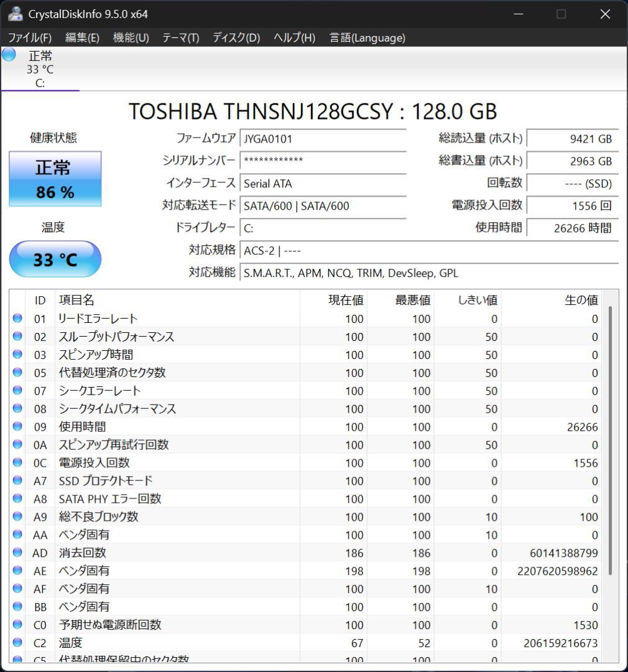Click raw value 2207620598962 in AE row
This screenshot has width=628, height=672.
point(557,571)
